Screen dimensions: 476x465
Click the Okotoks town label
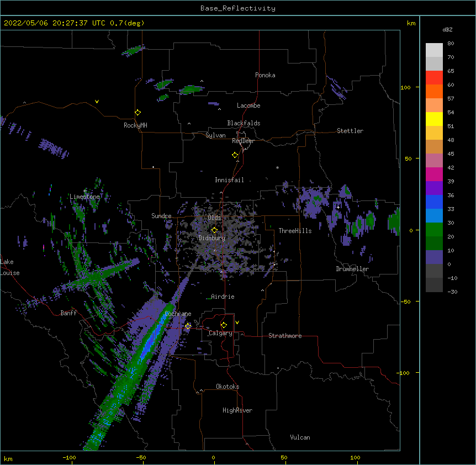[x=228, y=387]
